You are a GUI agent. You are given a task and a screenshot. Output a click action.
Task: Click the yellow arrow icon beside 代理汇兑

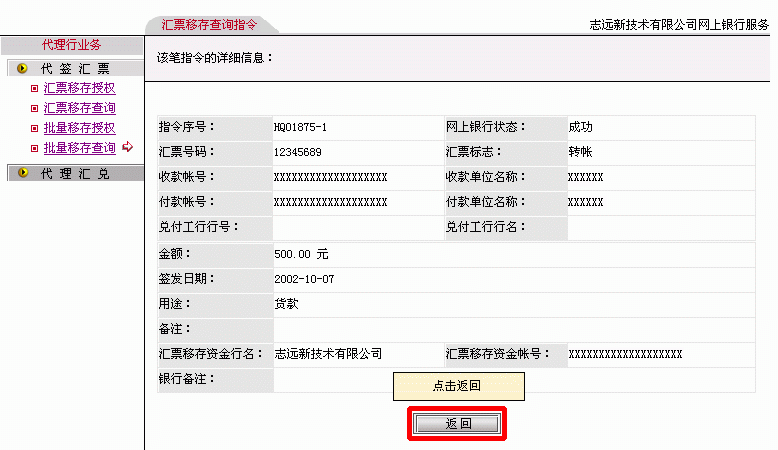point(22,174)
